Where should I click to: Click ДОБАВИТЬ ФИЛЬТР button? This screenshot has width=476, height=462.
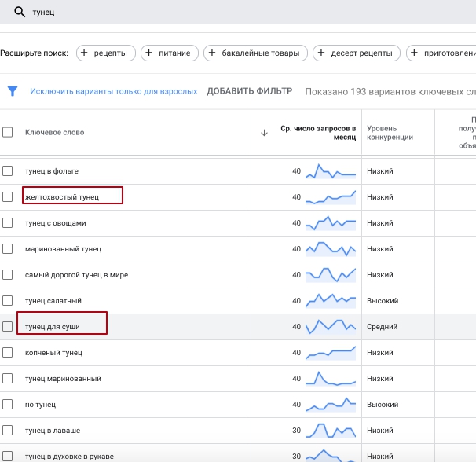pyautogui.click(x=250, y=91)
